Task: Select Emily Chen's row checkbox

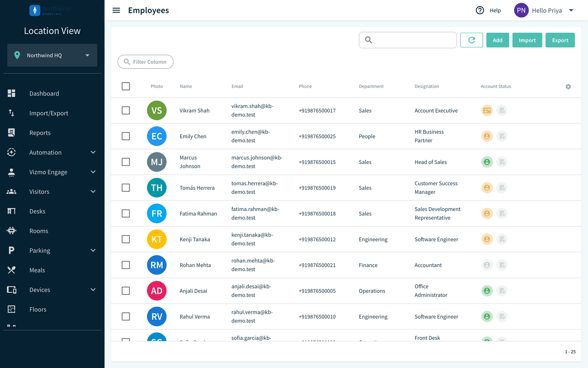Action: [x=126, y=136]
